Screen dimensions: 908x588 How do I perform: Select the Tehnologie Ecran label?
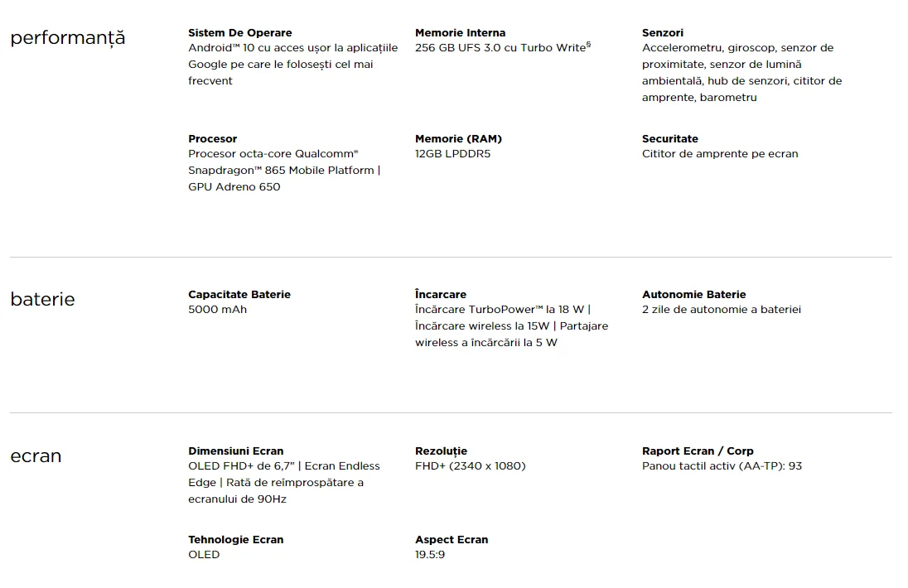pos(235,540)
